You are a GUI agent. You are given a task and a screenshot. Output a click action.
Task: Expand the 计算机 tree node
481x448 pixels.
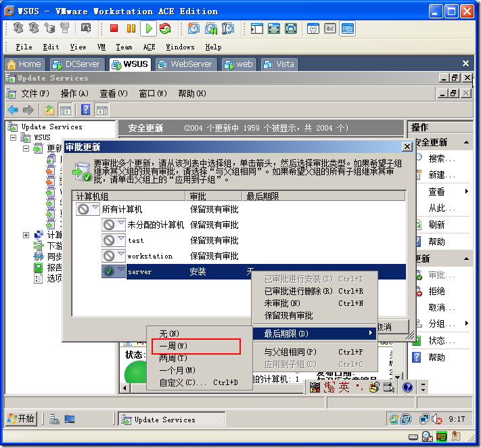[26, 235]
